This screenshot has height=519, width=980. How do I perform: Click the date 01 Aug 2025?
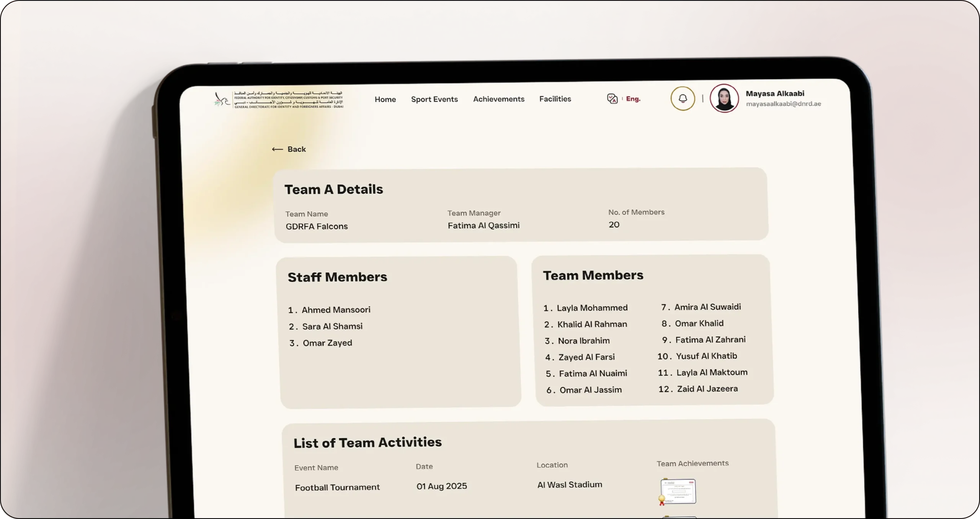(441, 486)
